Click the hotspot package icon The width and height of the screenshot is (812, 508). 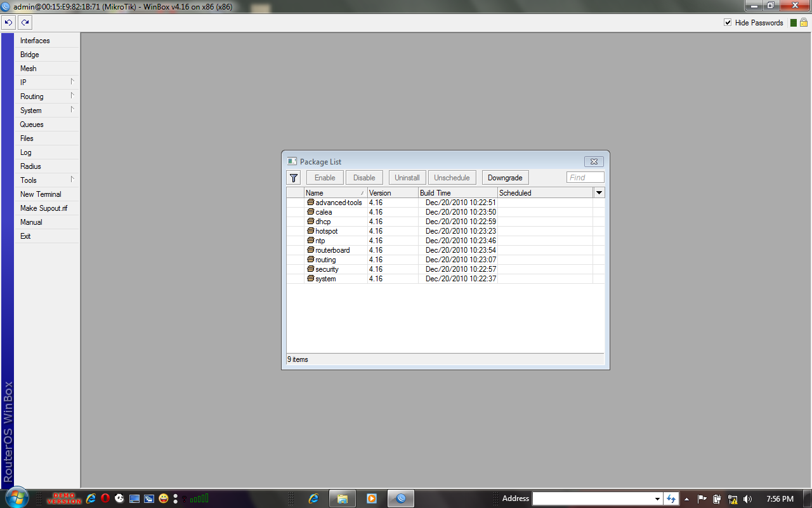[x=311, y=231]
